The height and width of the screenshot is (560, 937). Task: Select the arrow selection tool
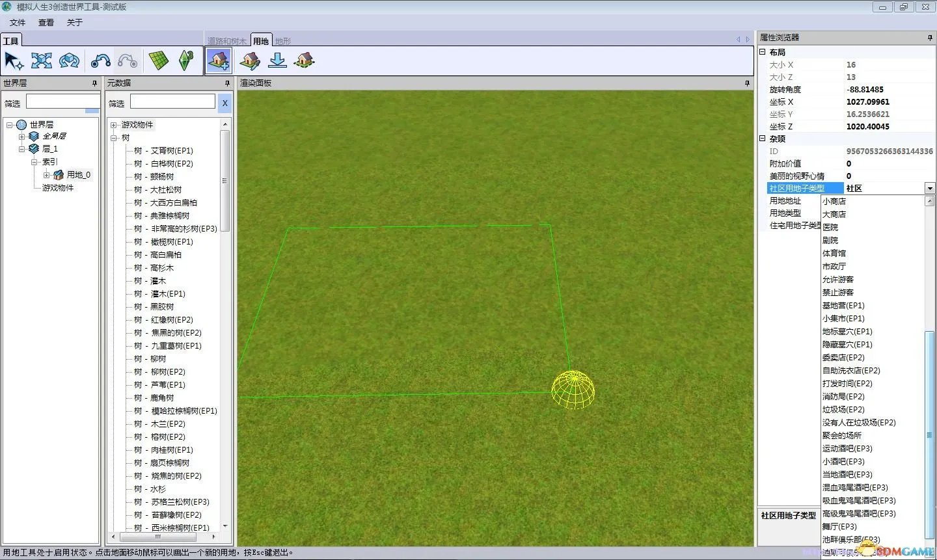coord(14,61)
